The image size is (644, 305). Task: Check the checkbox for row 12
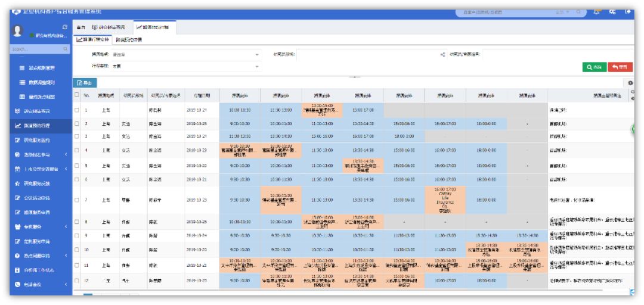tap(76, 281)
